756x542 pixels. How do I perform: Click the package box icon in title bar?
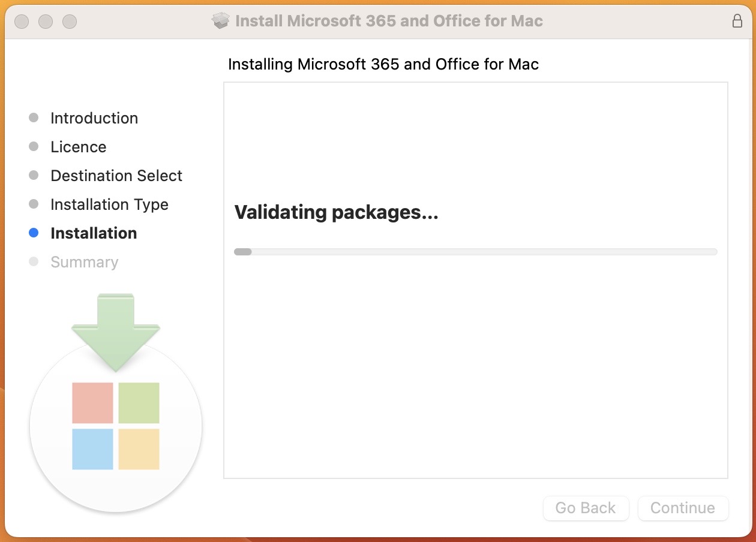(x=221, y=21)
